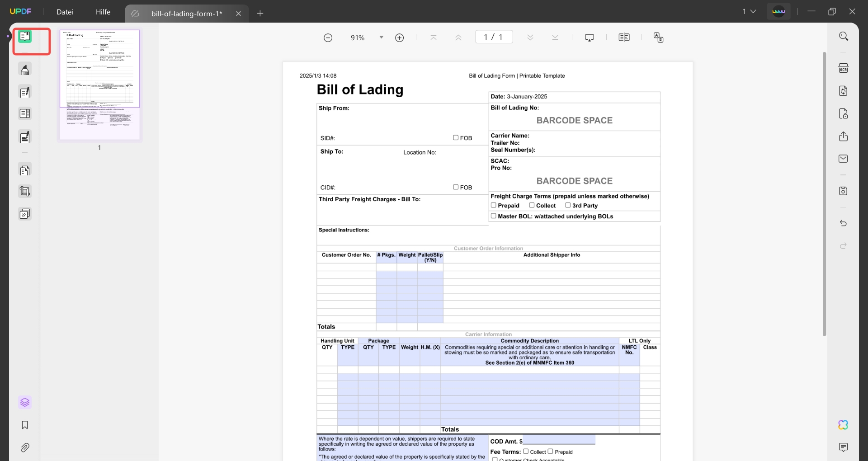This screenshot has height=461, width=868.
Task: Start slideshow presentation mode
Action: 590,38
